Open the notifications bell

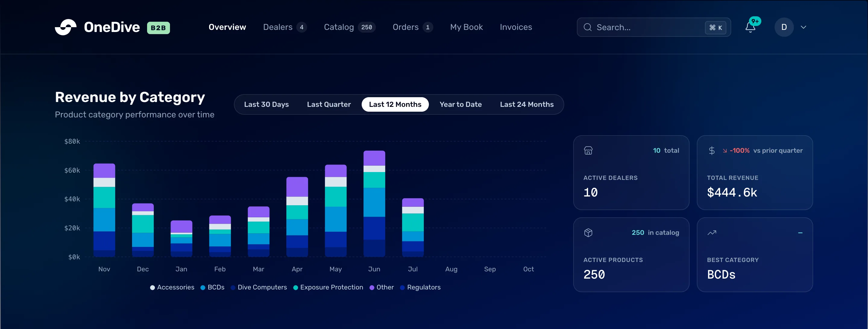750,27
